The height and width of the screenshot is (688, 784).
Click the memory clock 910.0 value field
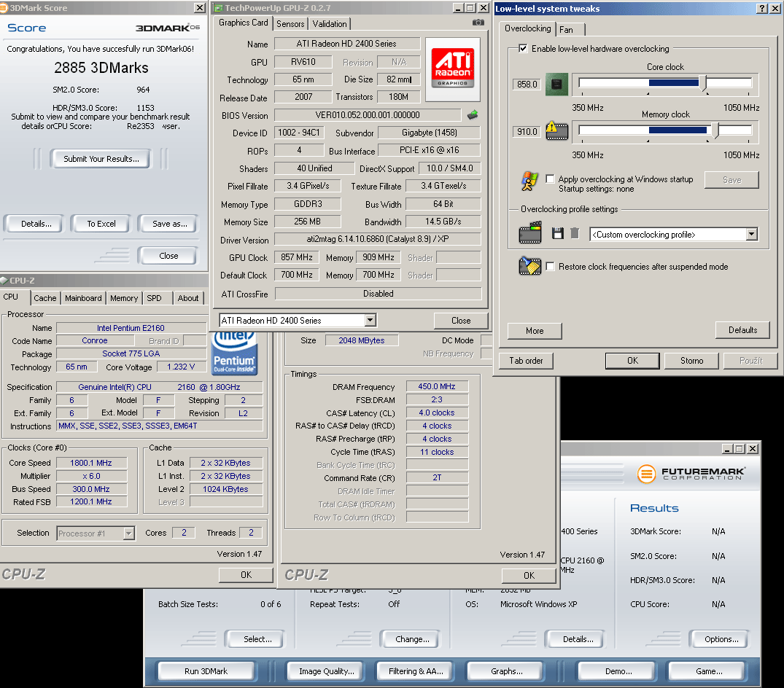coord(527,131)
